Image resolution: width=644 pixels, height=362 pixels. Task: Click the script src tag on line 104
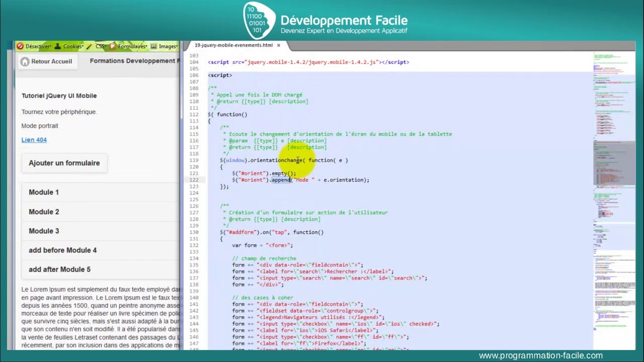(x=308, y=62)
